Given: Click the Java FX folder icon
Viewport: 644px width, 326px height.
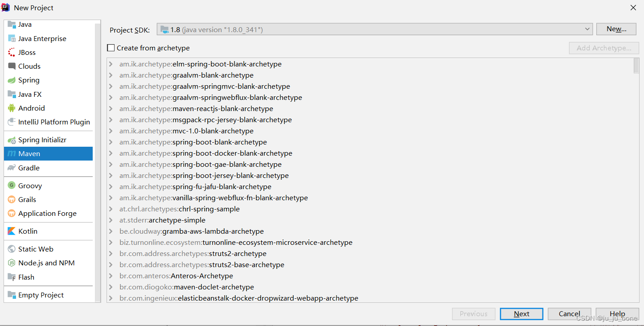Looking at the screenshot, I should pos(12,94).
